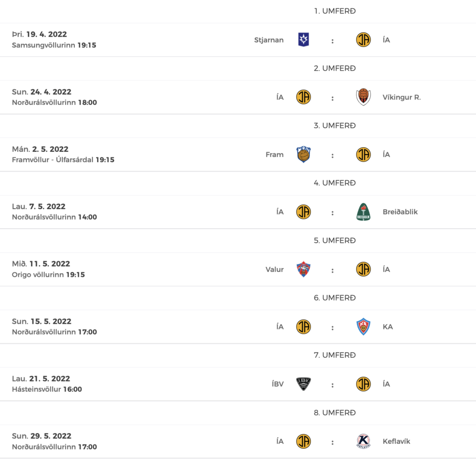This screenshot has width=476, height=459.
Task: Click the Breiðablik club crest
Action: point(363,212)
